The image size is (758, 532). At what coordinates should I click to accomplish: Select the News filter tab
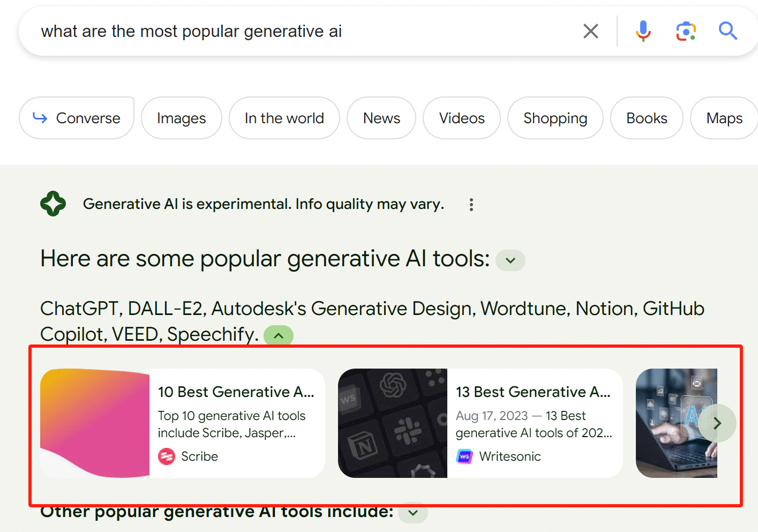(x=381, y=118)
